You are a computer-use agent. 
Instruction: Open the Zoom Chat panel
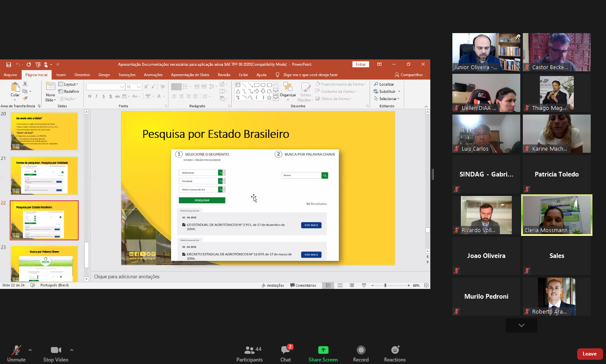coord(286,353)
